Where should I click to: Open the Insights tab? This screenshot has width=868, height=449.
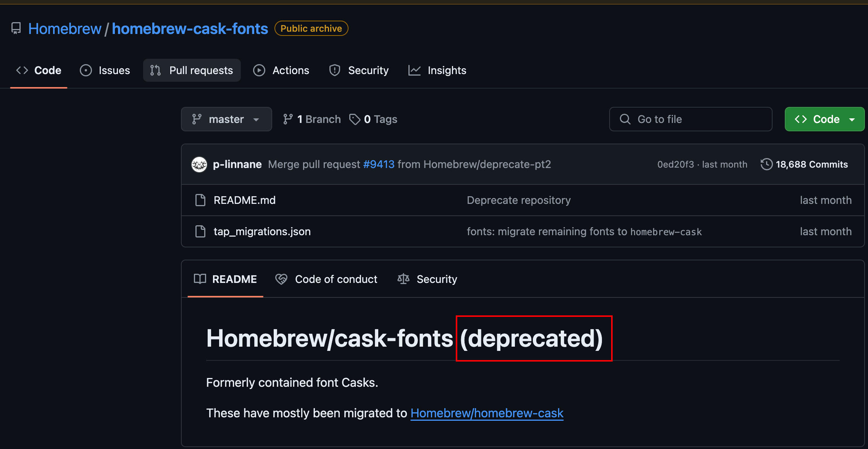click(x=437, y=71)
